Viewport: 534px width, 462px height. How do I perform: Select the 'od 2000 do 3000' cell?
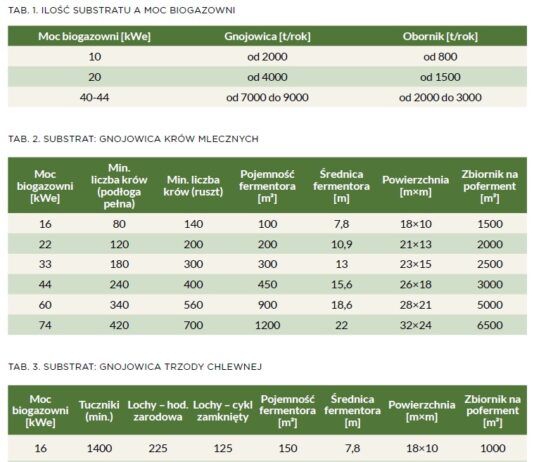coord(440,97)
